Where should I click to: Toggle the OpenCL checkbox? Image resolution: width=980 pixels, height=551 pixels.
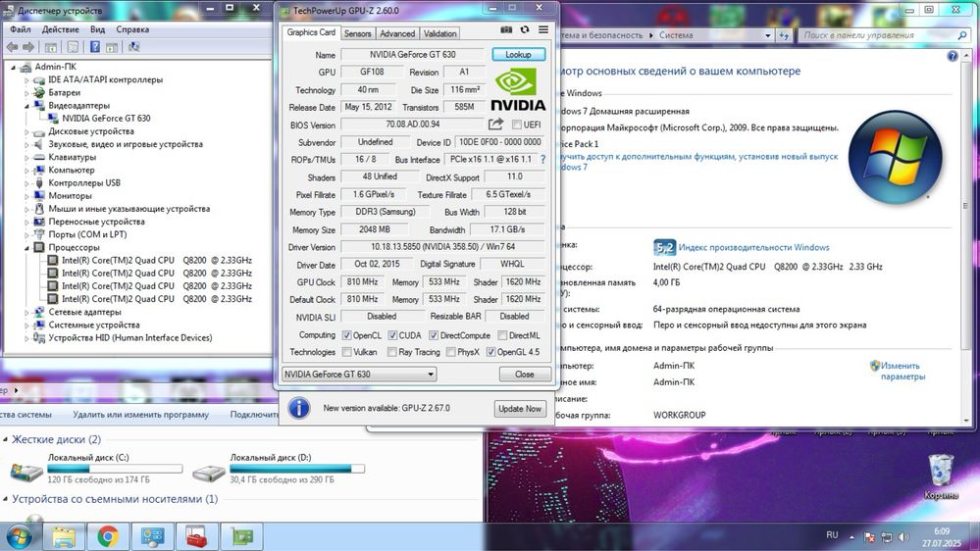click(347, 335)
